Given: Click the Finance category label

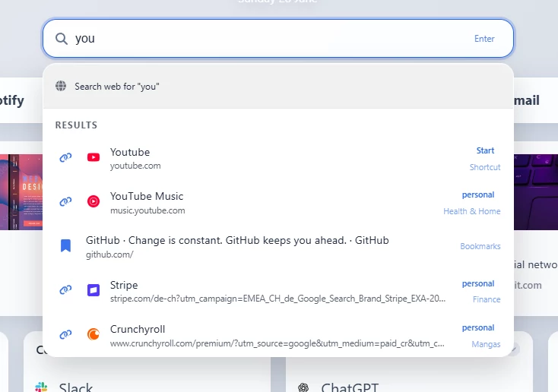Looking at the screenshot, I should tap(487, 299).
